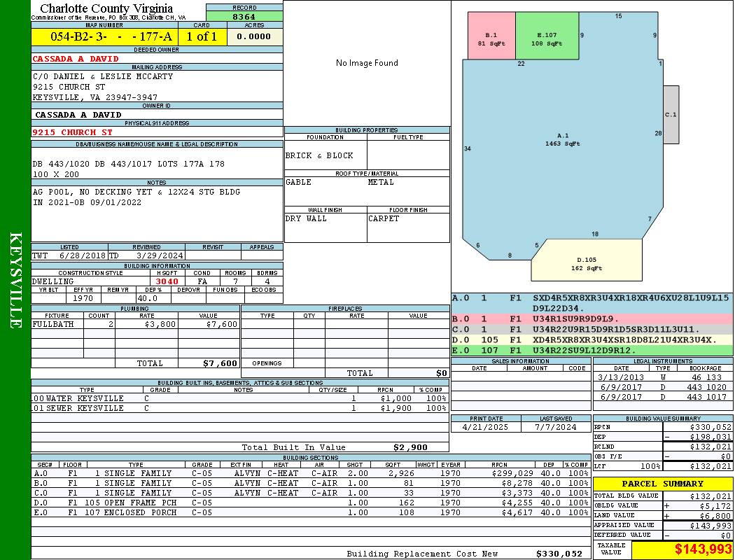Click C.0 sketch vector code row

(x=592, y=330)
